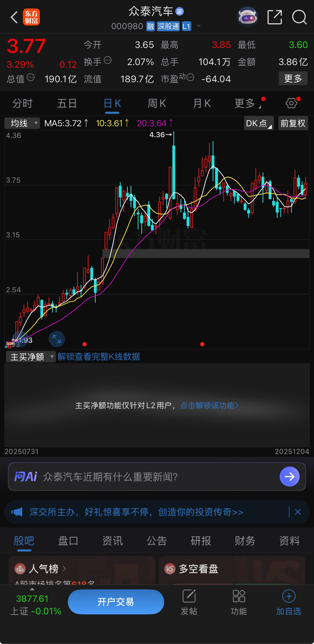Open 深交所主办 promotion banner link

tap(136, 512)
